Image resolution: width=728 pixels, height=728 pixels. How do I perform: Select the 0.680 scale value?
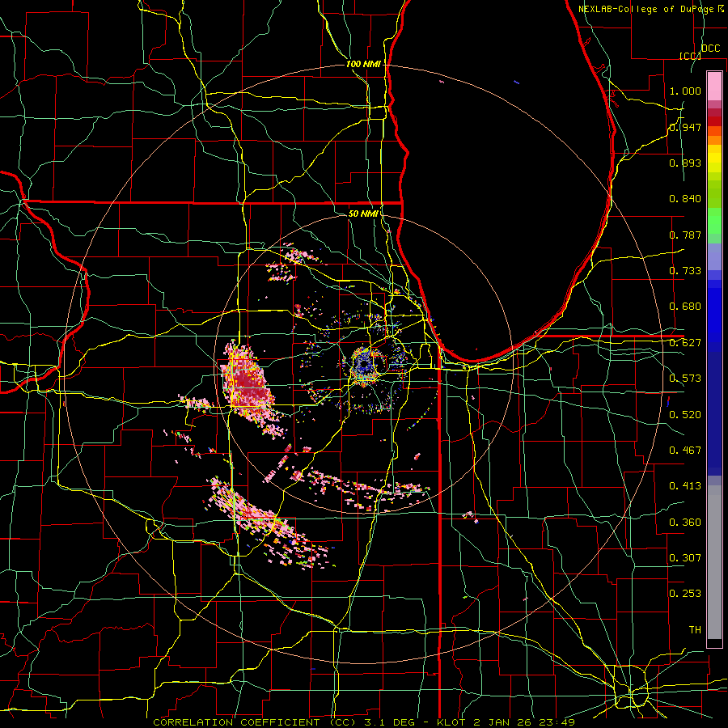[685, 307]
